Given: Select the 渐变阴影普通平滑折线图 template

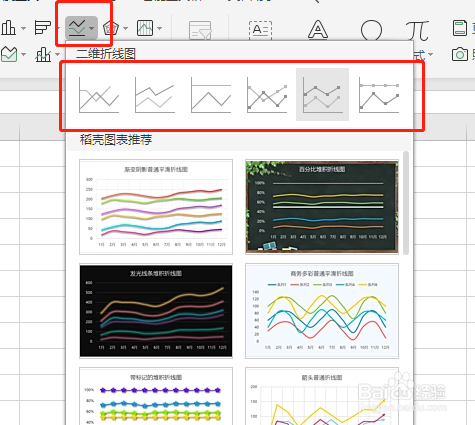Looking at the screenshot, I should pos(156,207).
